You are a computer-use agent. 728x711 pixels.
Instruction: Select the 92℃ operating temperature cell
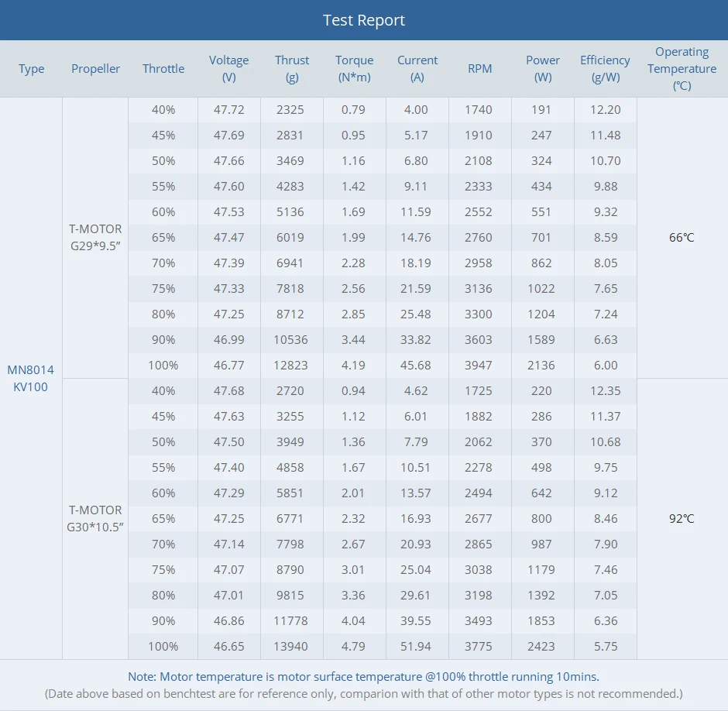coord(682,518)
